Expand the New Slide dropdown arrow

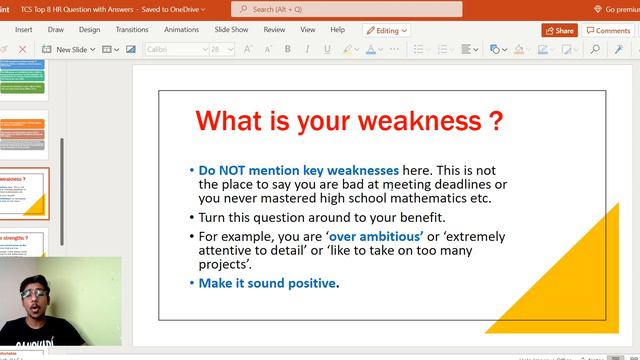click(93, 50)
